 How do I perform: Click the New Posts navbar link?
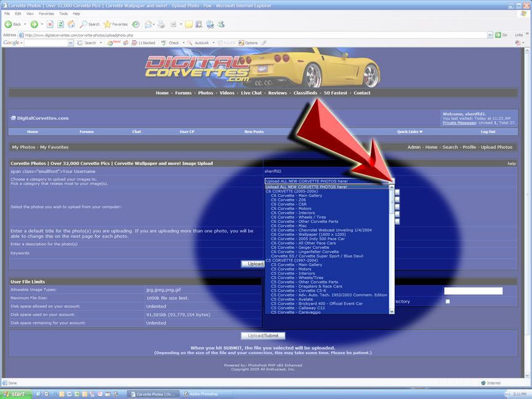click(254, 132)
